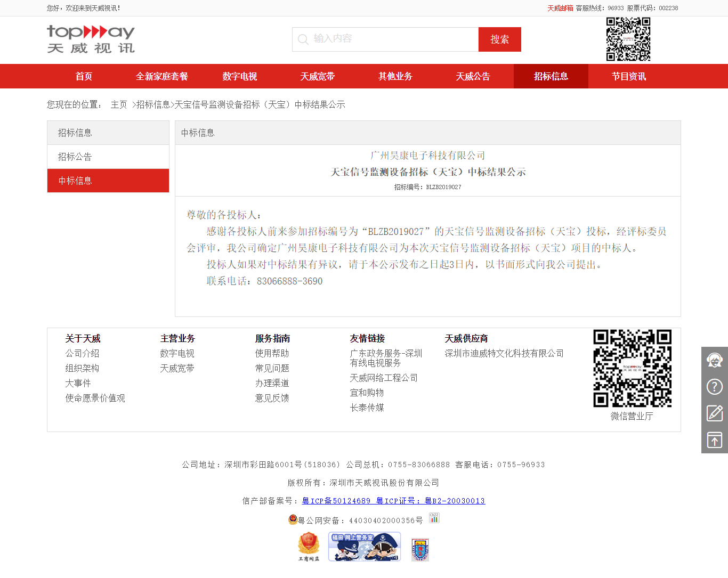Open the 首页 navigation item

click(x=84, y=76)
